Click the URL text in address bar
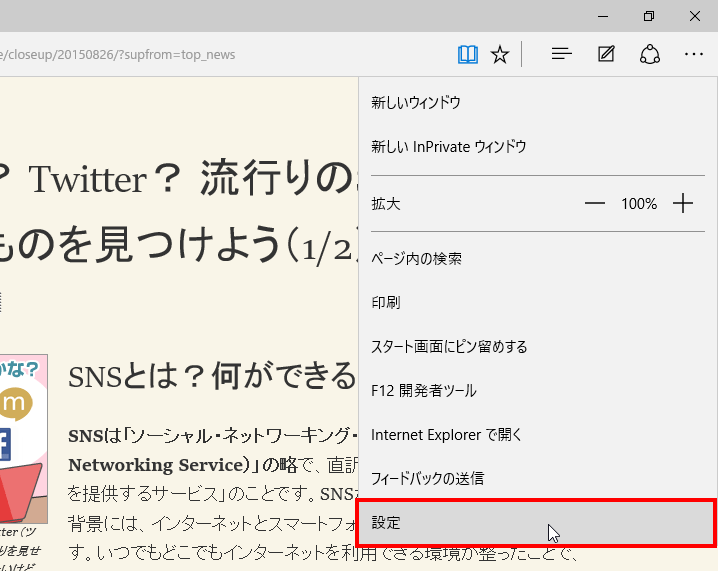The width and height of the screenshot is (718, 571). click(x=120, y=54)
